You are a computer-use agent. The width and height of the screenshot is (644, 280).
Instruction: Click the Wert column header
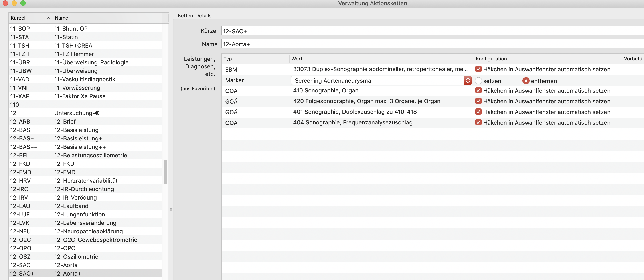coord(381,59)
